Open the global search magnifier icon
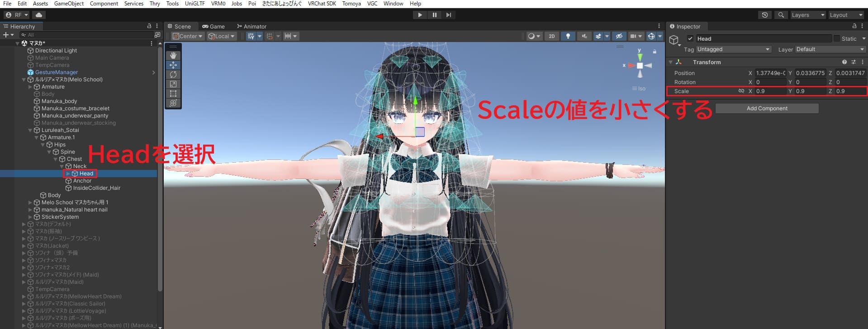Screen dimensions: 868x329 tap(781, 15)
